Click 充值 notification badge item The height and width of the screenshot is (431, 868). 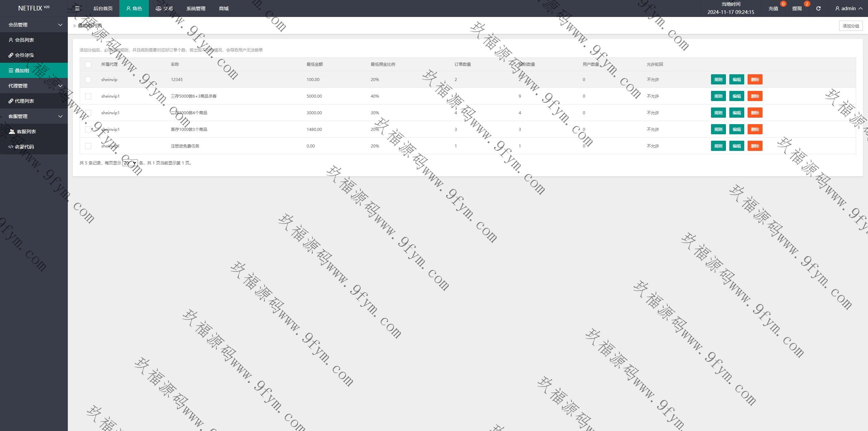[773, 8]
